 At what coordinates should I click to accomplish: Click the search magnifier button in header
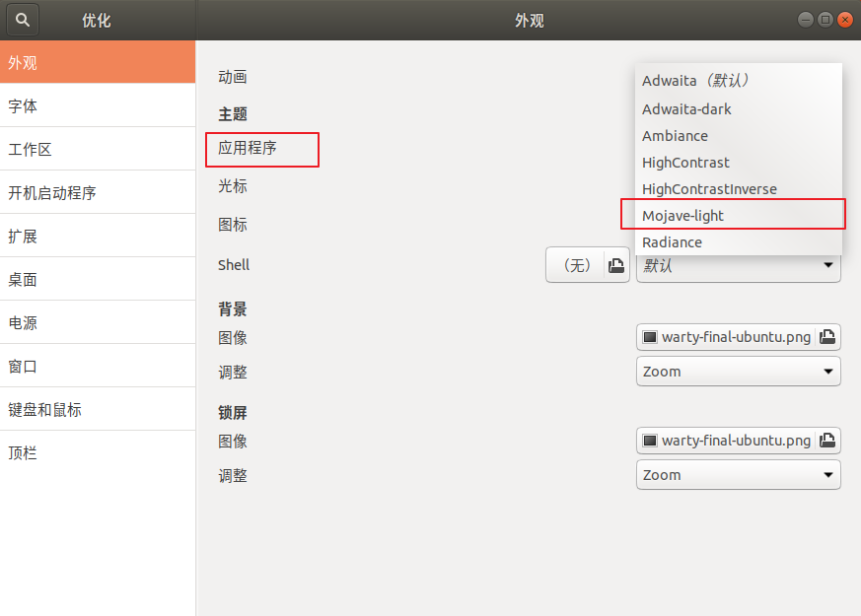click(24, 20)
